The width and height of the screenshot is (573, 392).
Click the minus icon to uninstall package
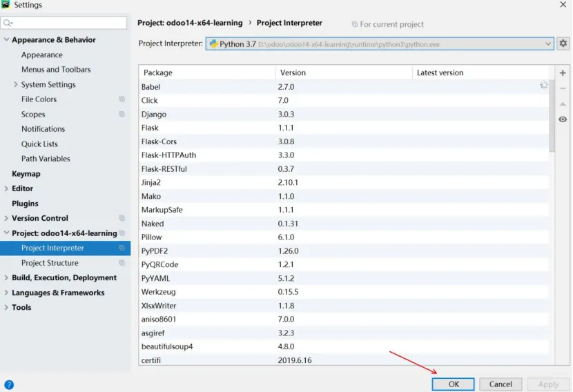click(563, 88)
